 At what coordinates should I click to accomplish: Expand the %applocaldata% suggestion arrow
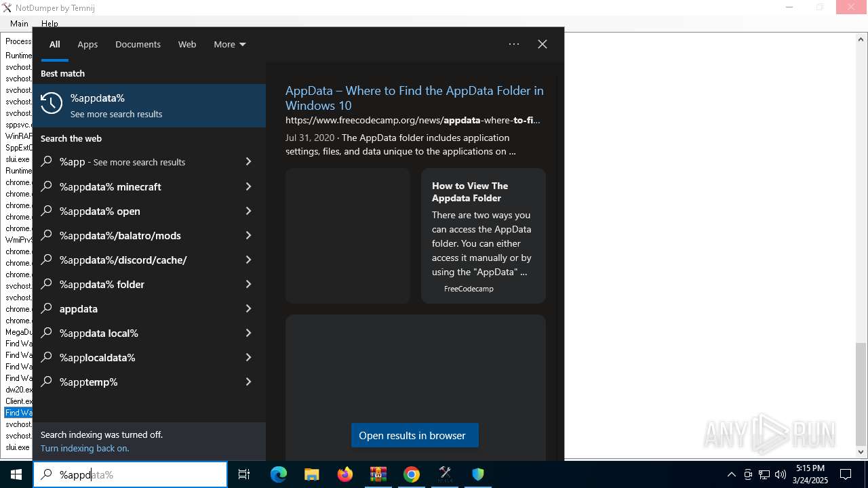point(248,357)
